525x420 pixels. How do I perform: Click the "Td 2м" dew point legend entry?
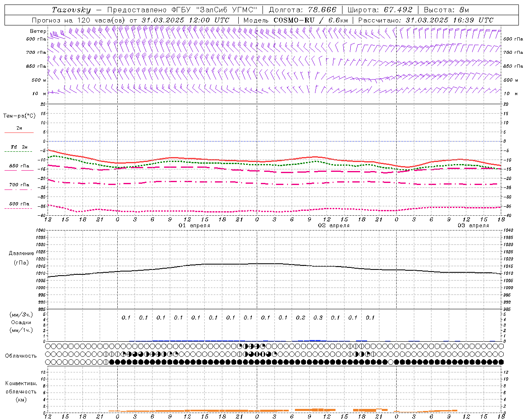[x=19, y=147]
